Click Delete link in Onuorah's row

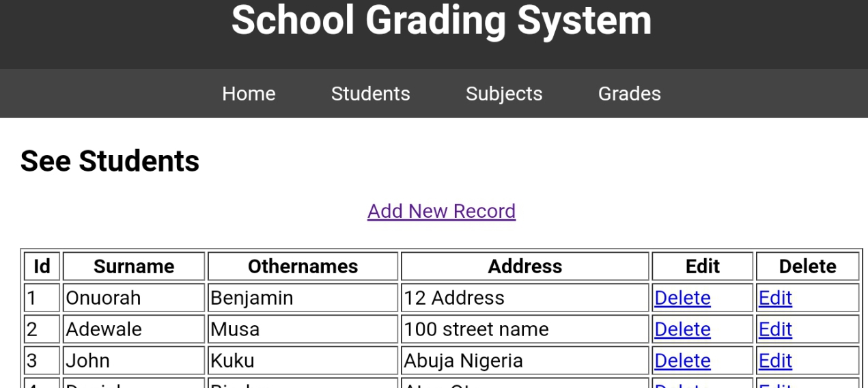[x=682, y=298]
